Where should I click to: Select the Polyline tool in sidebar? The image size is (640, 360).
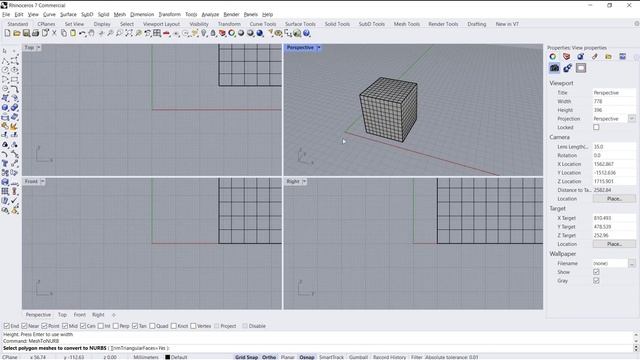point(5,61)
